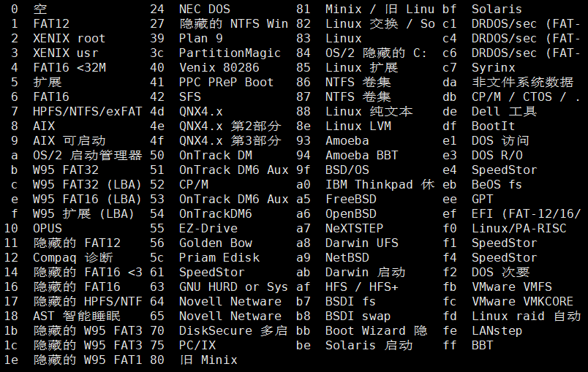The image size is (588, 372).
Task: Click the 'DOS R/O' entry
Action: [497, 155]
